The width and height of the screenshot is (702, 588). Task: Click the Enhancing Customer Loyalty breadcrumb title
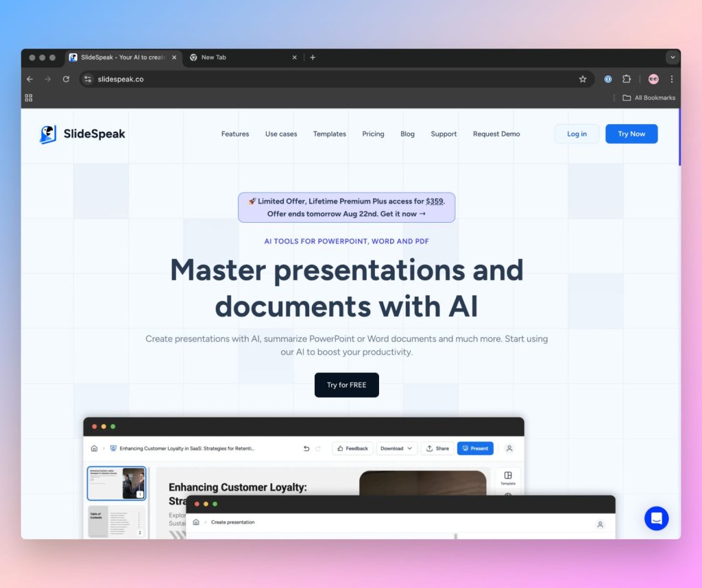186,448
